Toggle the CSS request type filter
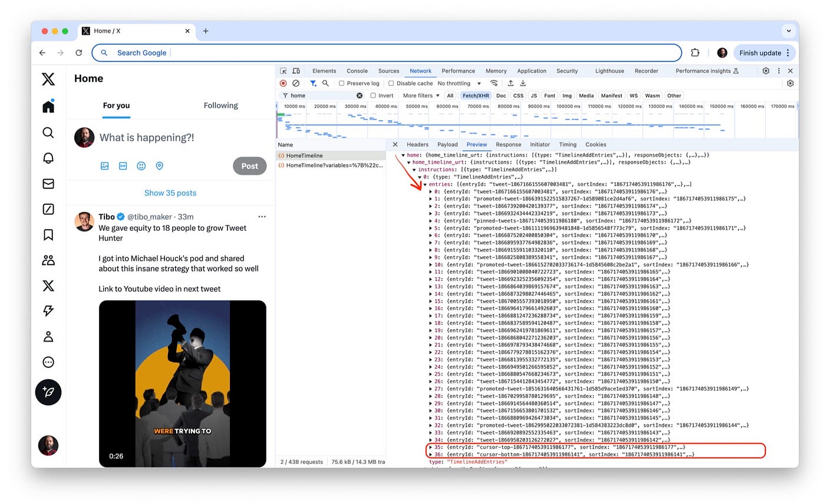This screenshot has height=504, width=825. tap(518, 95)
